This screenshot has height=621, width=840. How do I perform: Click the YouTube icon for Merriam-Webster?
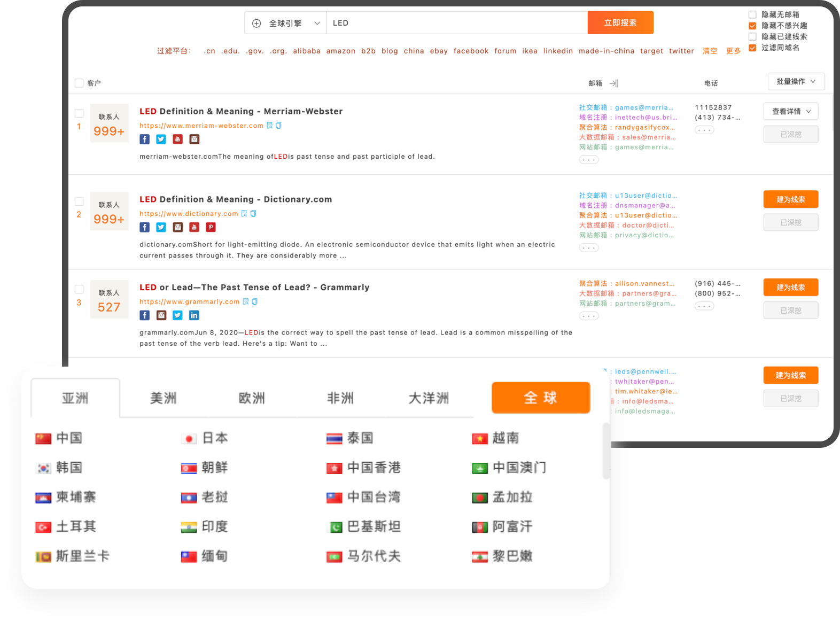pyautogui.click(x=178, y=139)
